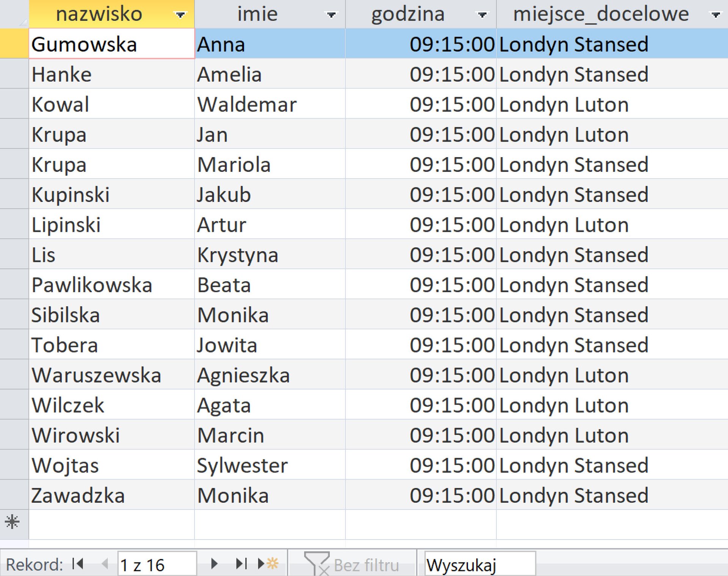The width and height of the screenshot is (728, 576).
Task: Select the imie column header
Action: pos(258,14)
